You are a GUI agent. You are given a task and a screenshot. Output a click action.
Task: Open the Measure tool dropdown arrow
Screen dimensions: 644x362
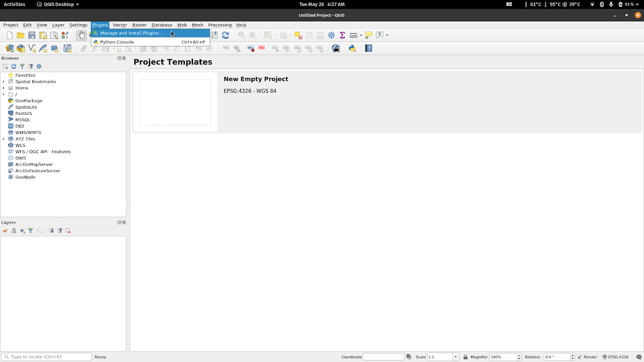coord(361,35)
